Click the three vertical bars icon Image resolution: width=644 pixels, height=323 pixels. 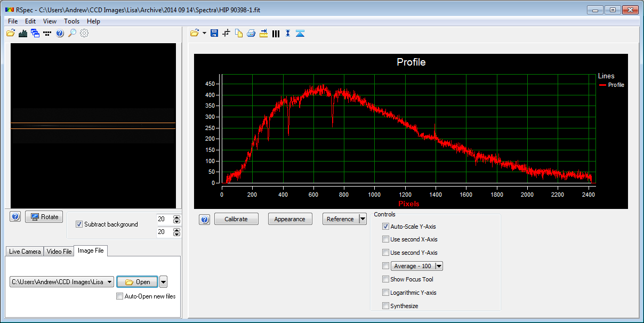pyautogui.click(x=276, y=34)
